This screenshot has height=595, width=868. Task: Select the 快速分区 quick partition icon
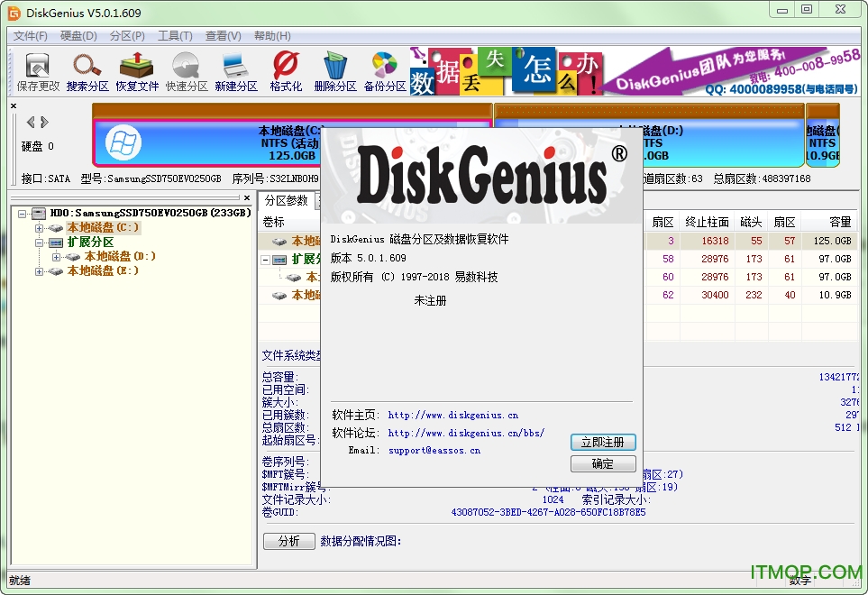coord(187,71)
